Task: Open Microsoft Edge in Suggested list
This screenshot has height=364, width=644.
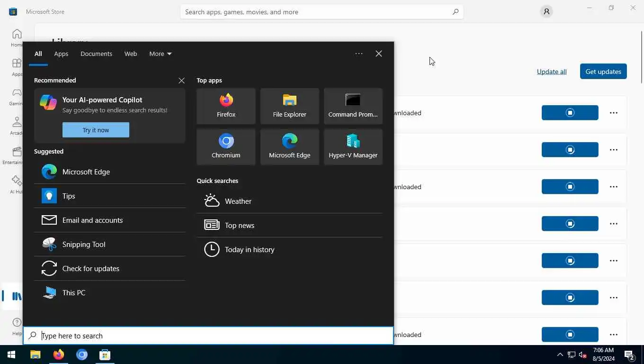Action: coord(109,172)
